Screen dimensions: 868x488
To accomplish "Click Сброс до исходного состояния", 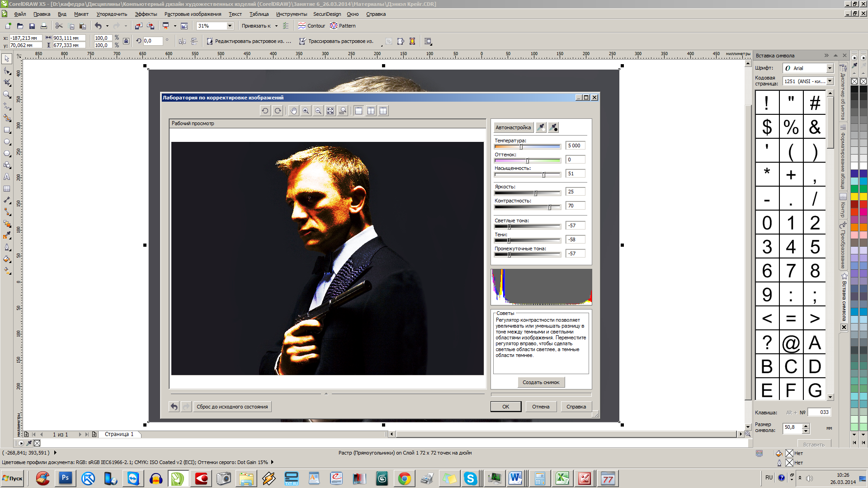I will (232, 407).
